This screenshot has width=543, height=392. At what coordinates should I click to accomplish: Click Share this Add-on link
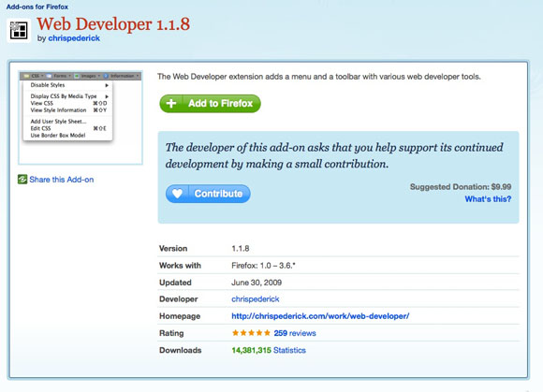pos(61,180)
